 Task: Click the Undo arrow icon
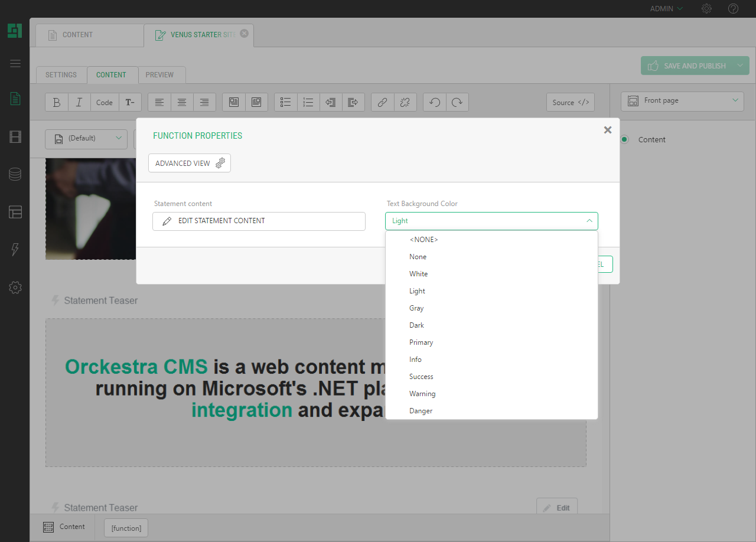point(435,102)
